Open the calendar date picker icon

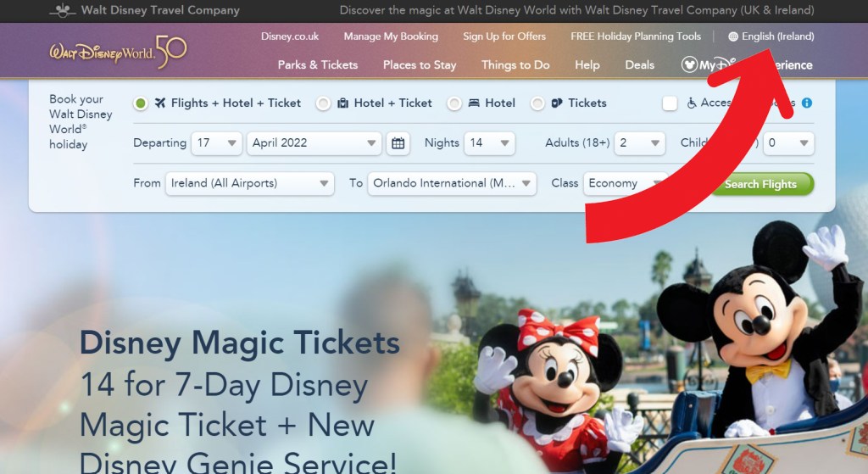point(398,143)
